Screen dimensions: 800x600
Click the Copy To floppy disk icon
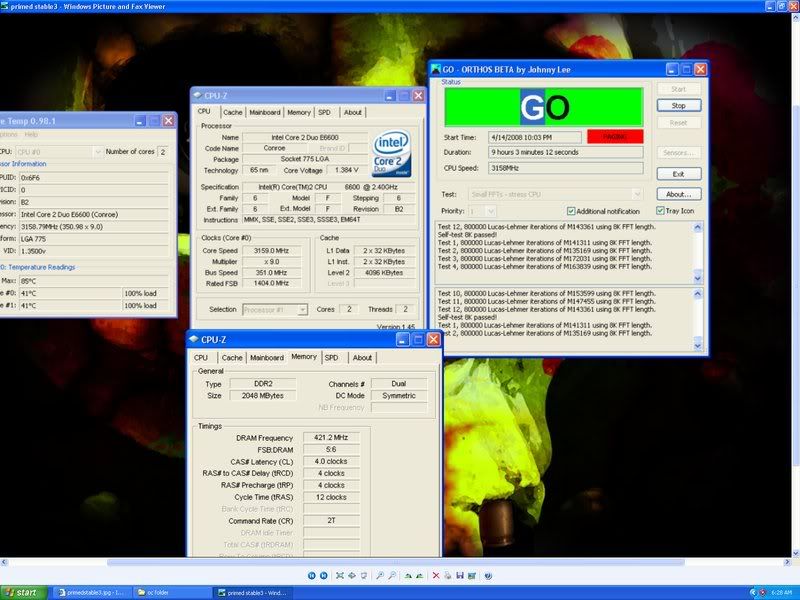tap(460, 576)
